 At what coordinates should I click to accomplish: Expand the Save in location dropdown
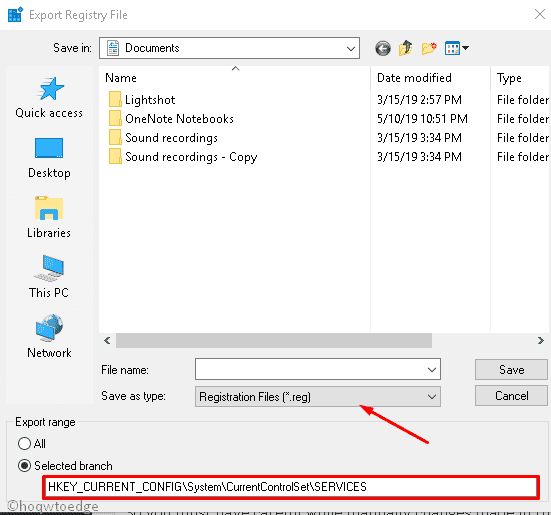tap(350, 48)
